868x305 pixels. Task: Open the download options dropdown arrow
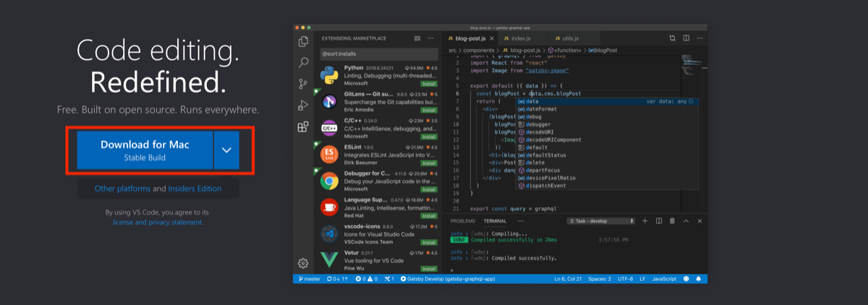tap(226, 150)
